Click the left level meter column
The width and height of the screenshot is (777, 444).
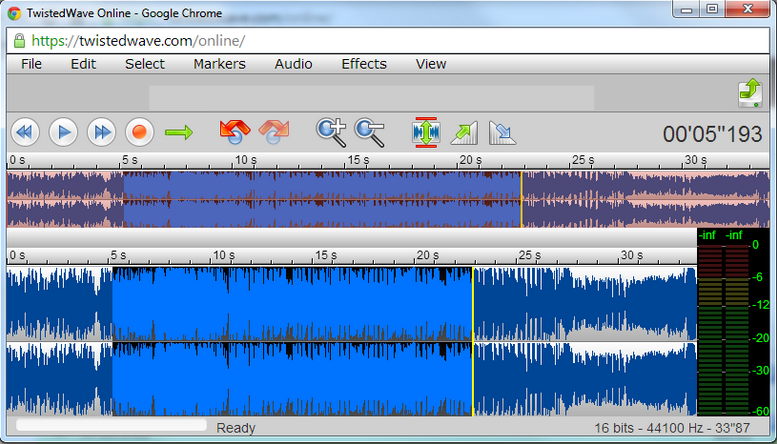(x=710, y=329)
